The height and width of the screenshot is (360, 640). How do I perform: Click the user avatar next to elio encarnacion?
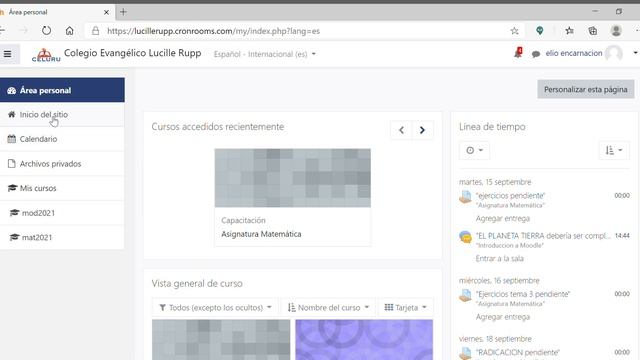(614, 53)
